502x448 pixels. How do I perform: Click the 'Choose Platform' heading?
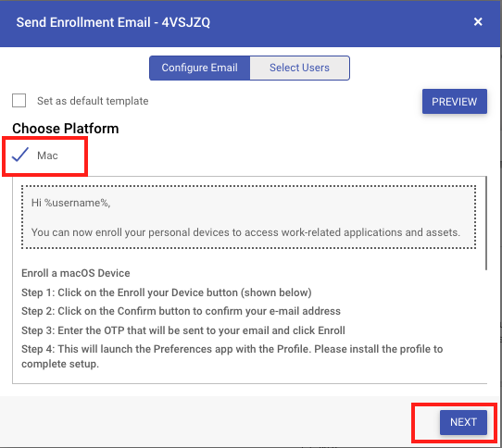coord(66,129)
